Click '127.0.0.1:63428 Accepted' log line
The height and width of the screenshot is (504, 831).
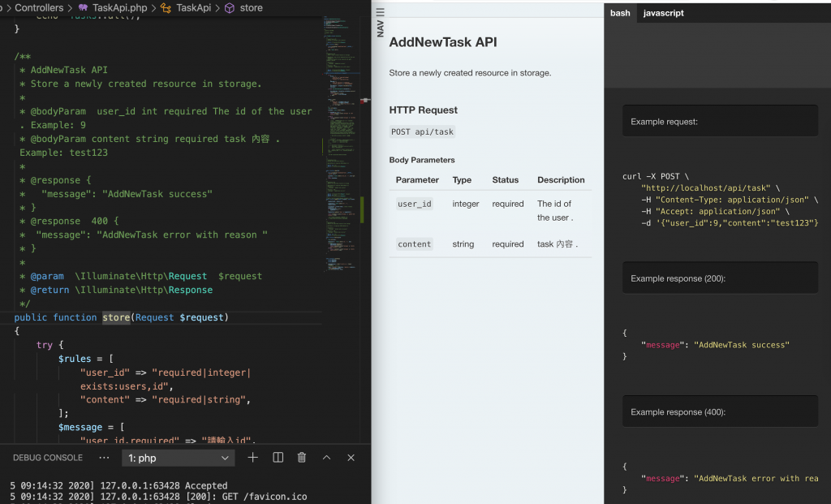[164, 485]
